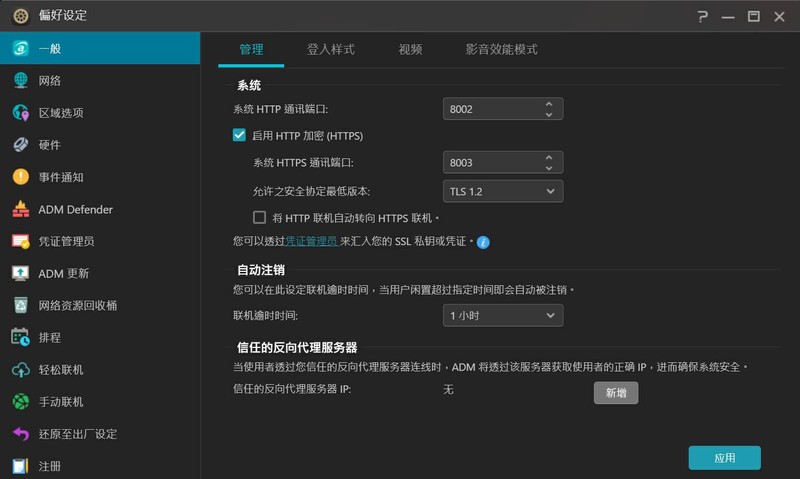This screenshot has height=479, width=800.
Task: Open 还原至出厂设定 in the sidebar
Action: 100,434
